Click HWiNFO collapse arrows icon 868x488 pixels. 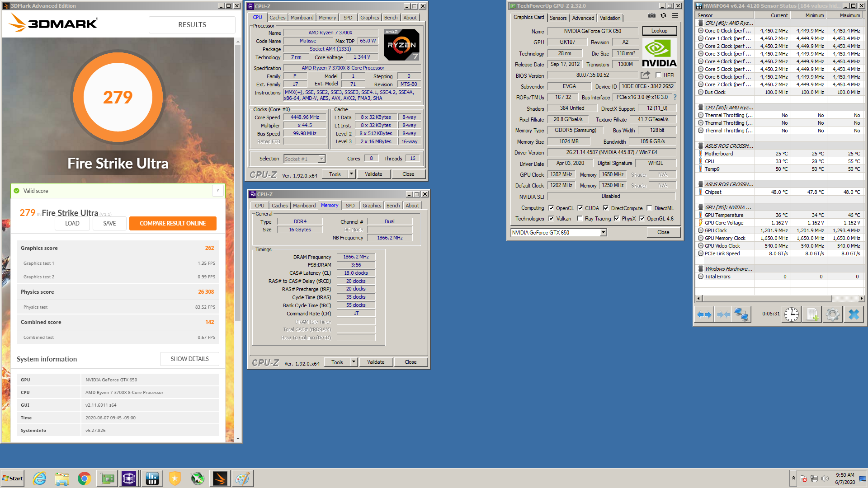point(723,314)
